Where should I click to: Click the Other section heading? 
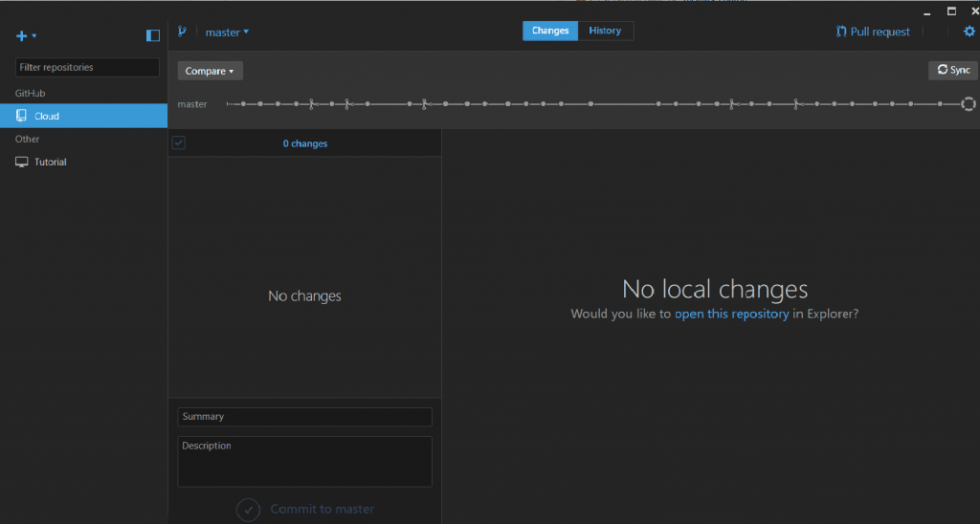27,140
